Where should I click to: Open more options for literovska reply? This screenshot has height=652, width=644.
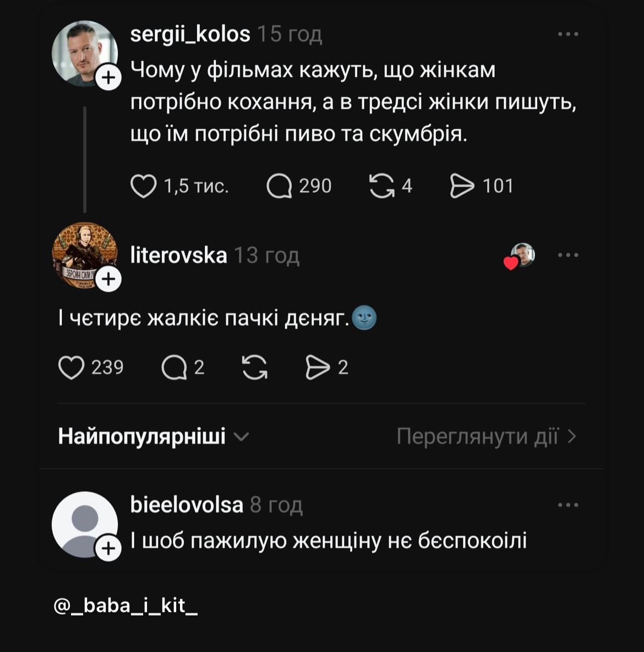[568, 255]
